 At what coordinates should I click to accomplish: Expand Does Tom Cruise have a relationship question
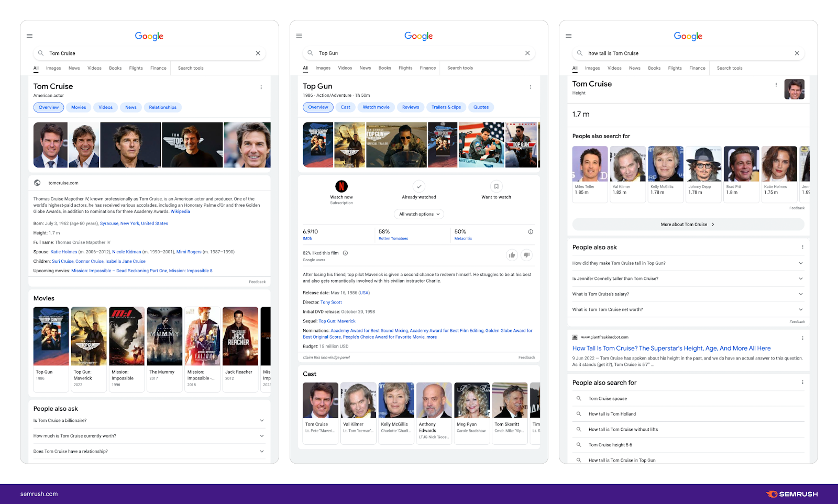coord(262,451)
